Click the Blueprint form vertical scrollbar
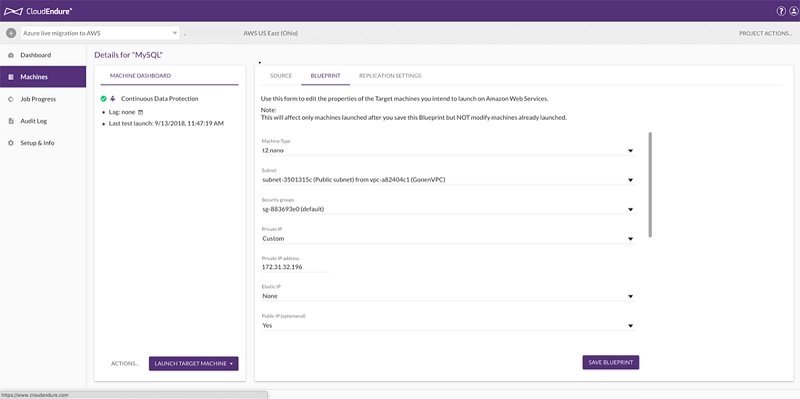Screen dimensions: 800x399 (649, 184)
